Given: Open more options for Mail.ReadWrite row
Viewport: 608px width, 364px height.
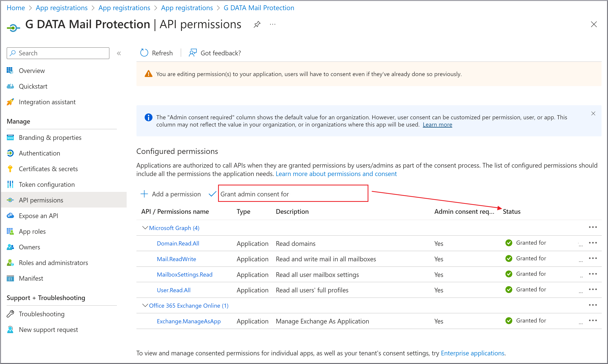Looking at the screenshot, I should click(593, 258).
